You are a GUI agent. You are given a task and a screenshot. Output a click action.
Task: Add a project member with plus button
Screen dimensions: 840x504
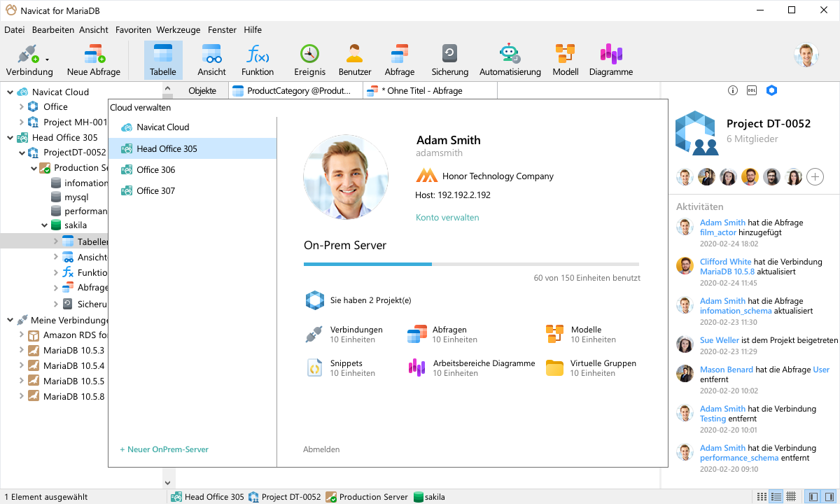tap(815, 177)
